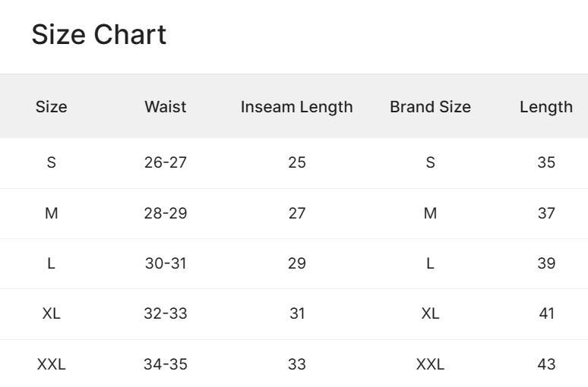Select XXL in Brand Size column

pos(430,364)
